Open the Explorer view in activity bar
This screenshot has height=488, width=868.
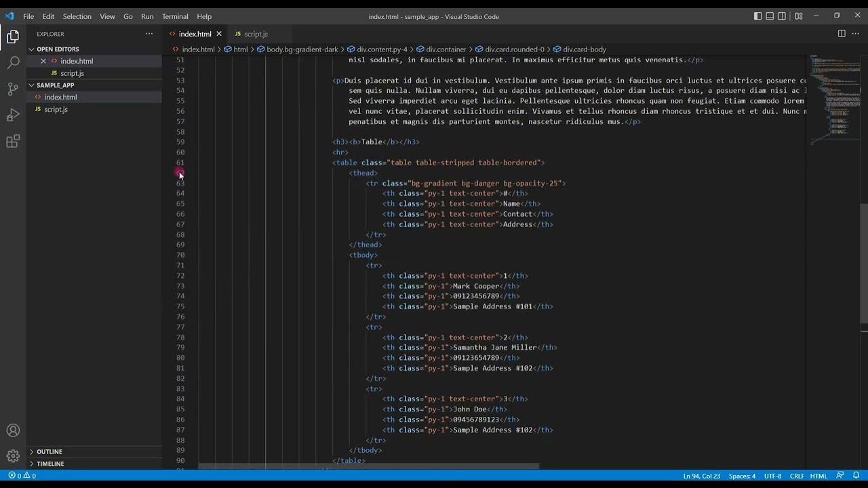[13, 37]
